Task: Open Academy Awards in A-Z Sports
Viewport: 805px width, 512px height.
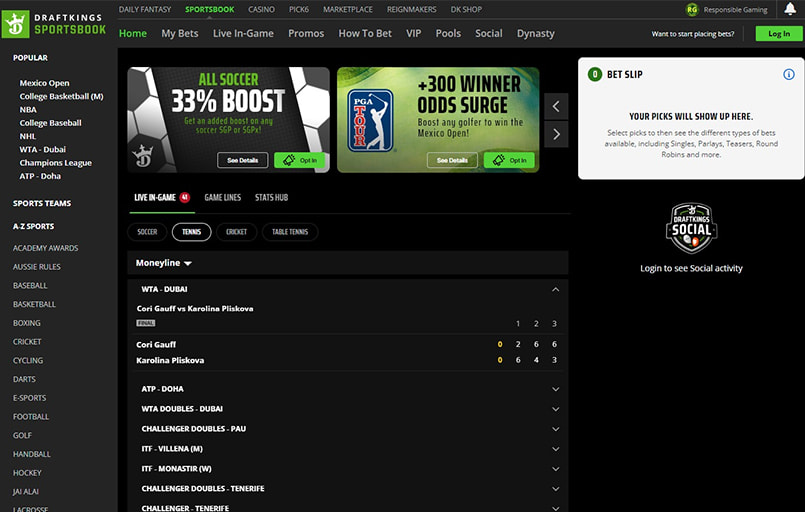Action: pyautogui.click(x=46, y=248)
